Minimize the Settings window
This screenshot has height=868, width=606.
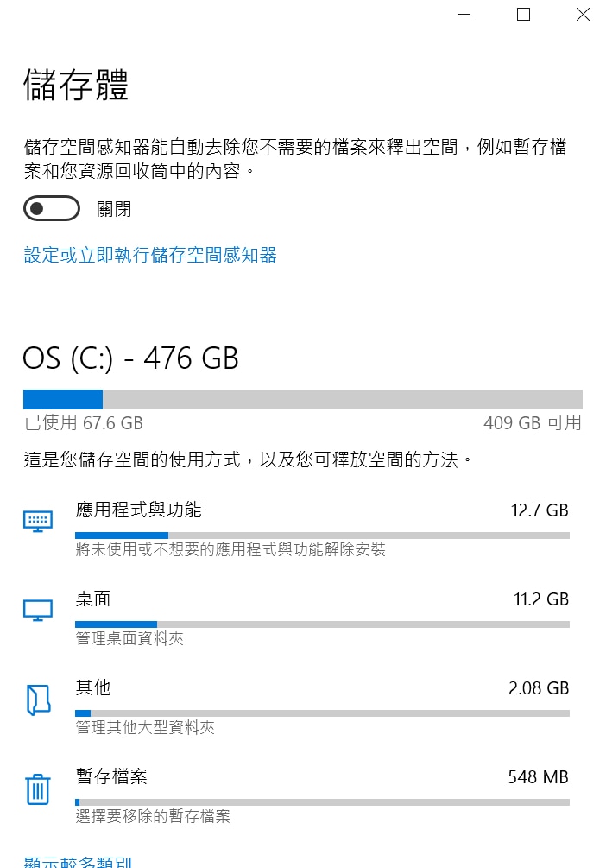pyautogui.click(x=464, y=14)
